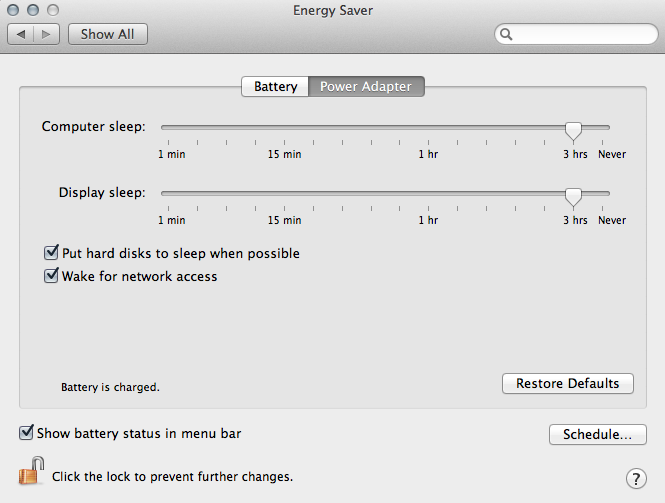The width and height of the screenshot is (665, 503).
Task: Uncheck Wake for network access
Action: (x=52, y=276)
